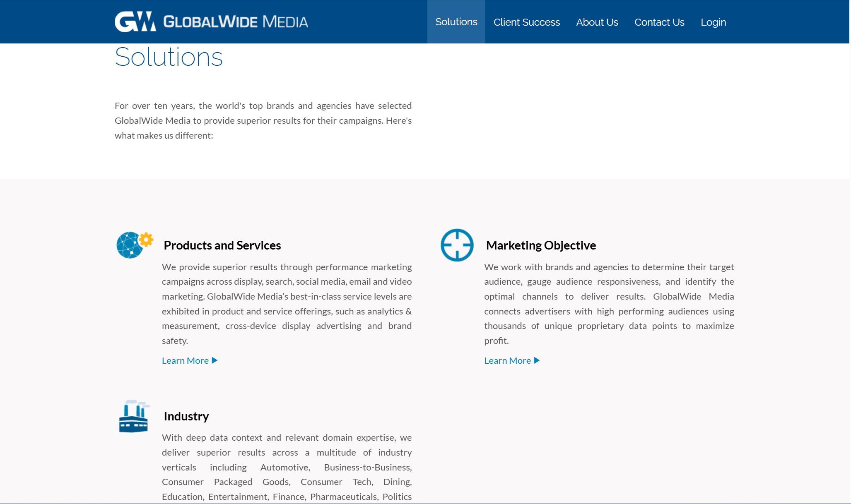Image resolution: width=851 pixels, height=504 pixels.
Task: Click the orange gear icon
Action: (146, 239)
